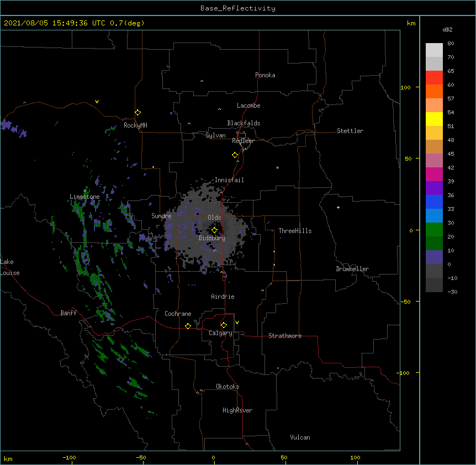Screen dimensions: 476x465
Task: Select the yellow diamond marker above Calgary label
Action: (224, 325)
